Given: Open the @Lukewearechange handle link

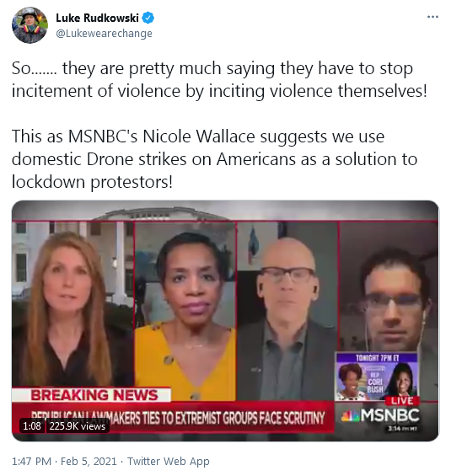Looking at the screenshot, I should [x=105, y=33].
